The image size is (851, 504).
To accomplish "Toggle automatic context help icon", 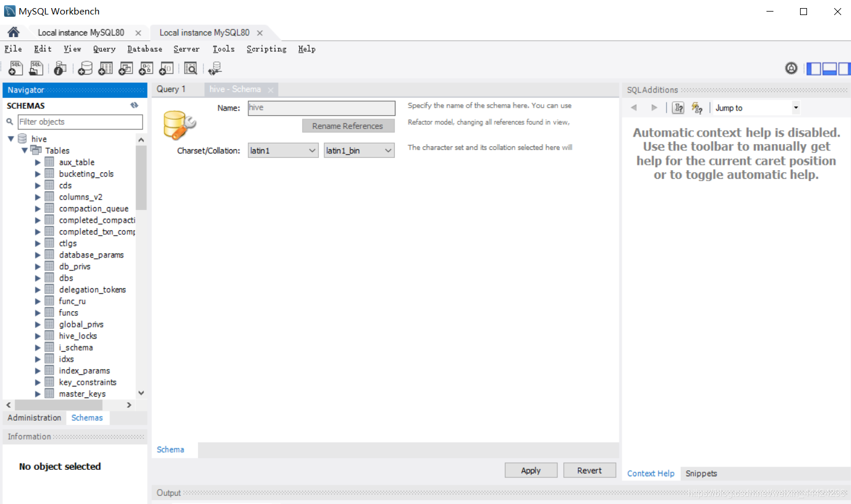I will tap(697, 108).
